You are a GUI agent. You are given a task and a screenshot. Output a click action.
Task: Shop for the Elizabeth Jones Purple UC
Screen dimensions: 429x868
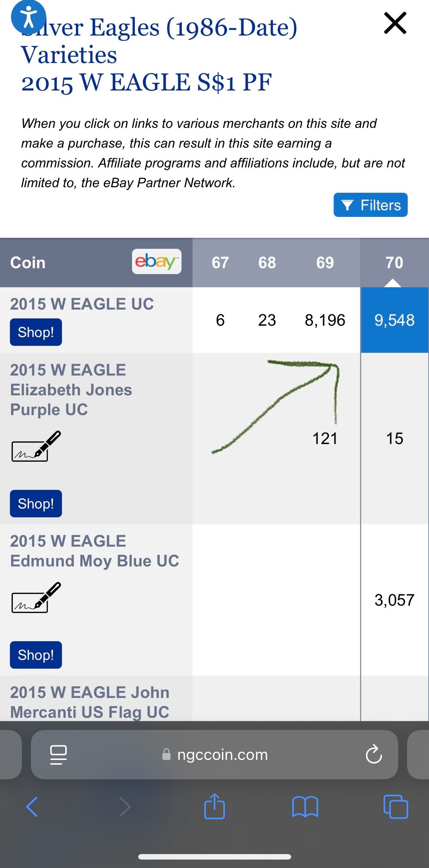[36, 503]
